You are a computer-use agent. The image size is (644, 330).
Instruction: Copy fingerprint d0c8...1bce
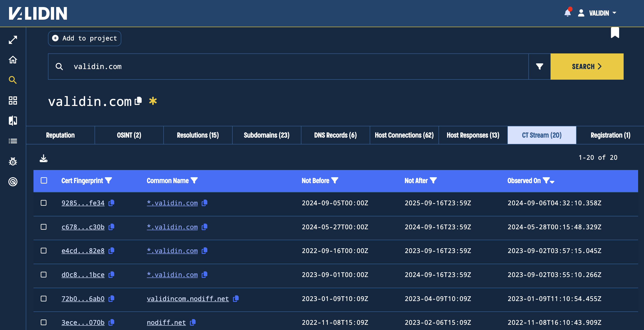(112, 275)
